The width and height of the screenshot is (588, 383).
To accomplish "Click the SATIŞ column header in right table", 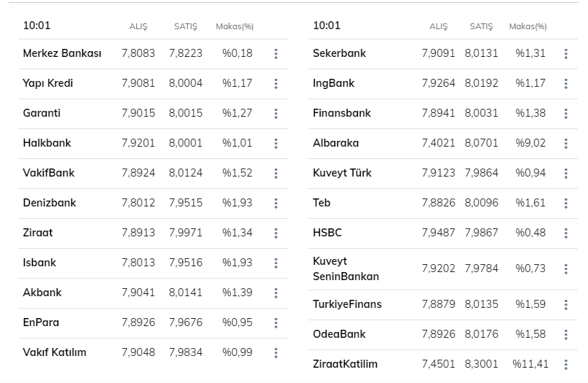I will tap(481, 27).
